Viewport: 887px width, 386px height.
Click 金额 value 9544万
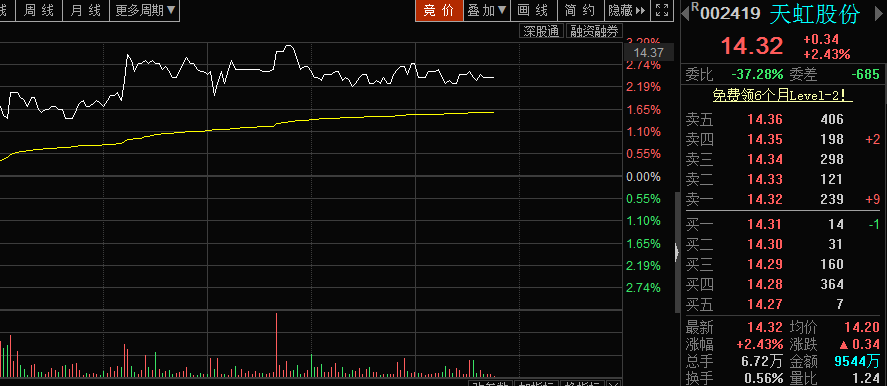click(x=857, y=361)
